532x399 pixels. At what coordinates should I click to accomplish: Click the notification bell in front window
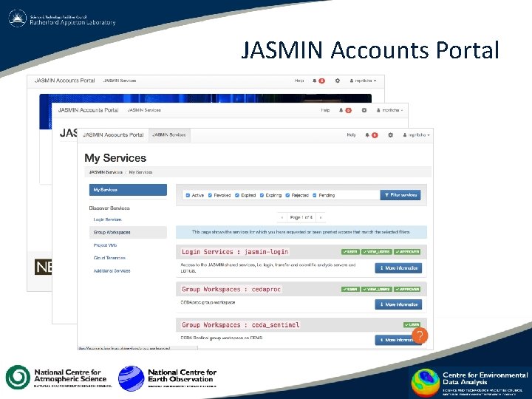pos(367,135)
